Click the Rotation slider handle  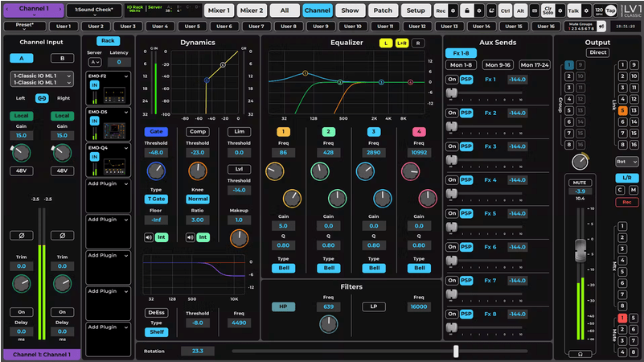tap(456, 352)
